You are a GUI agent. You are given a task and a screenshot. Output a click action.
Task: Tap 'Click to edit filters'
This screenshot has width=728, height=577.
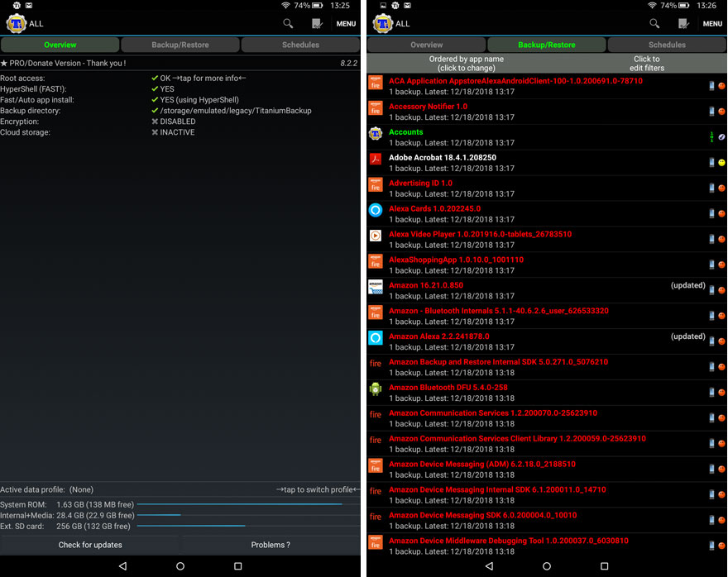(x=647, y=64)
